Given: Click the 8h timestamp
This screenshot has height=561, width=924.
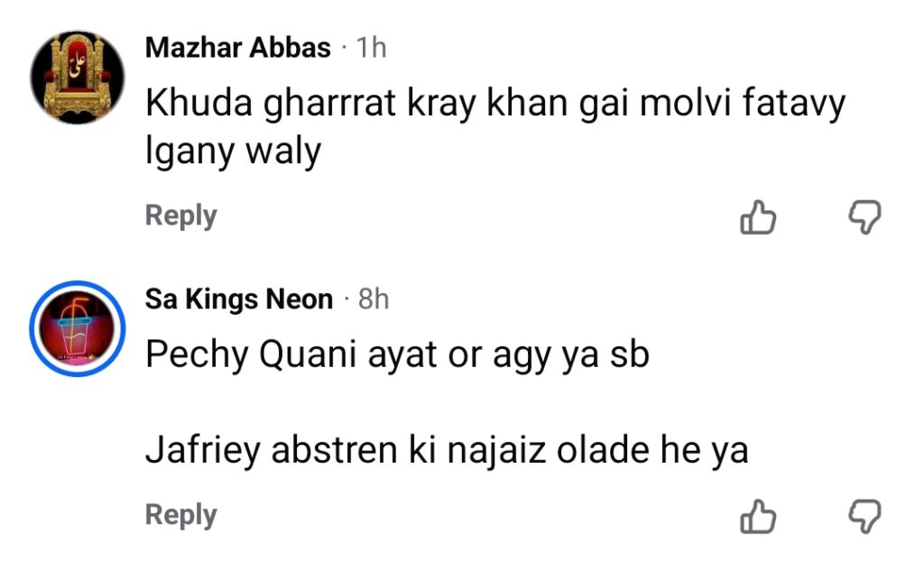Looking at the screenshot, I should click(x=374, y=299).
